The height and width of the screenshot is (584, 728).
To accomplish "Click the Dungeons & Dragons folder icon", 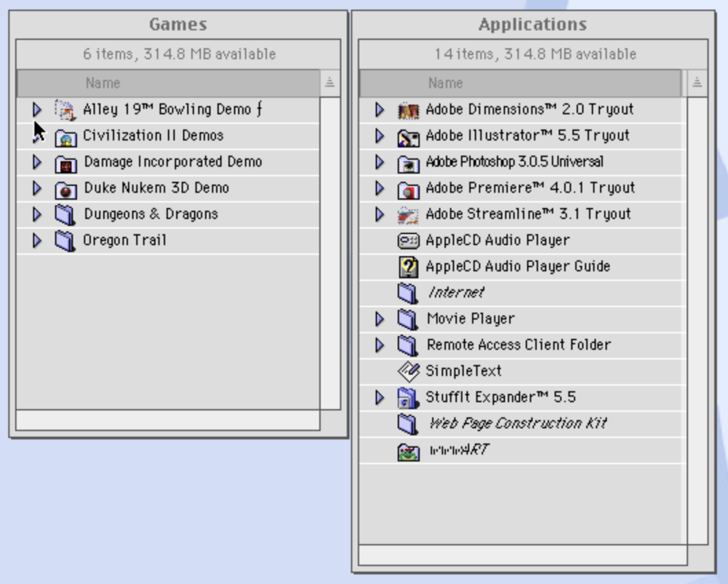I will [65, 215].
